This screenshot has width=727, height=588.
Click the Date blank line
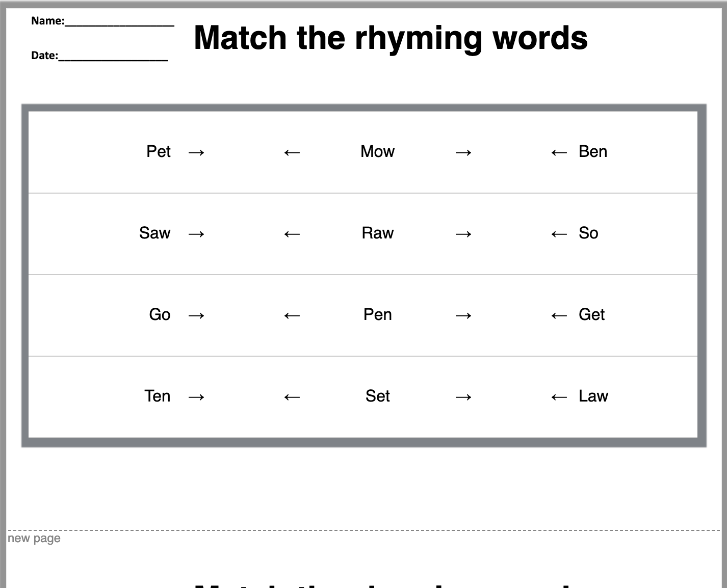pos(113,58)
